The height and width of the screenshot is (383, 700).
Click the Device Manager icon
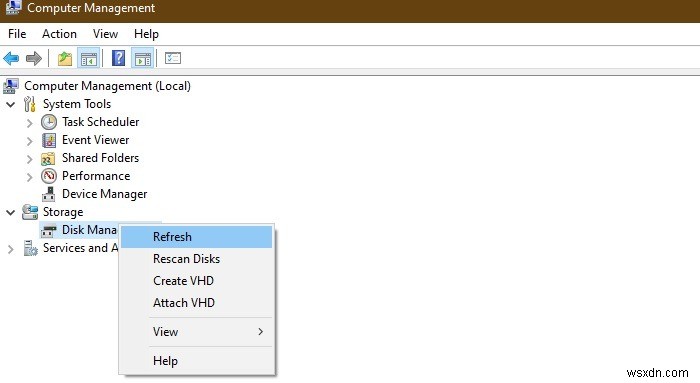tap(49, 194)
